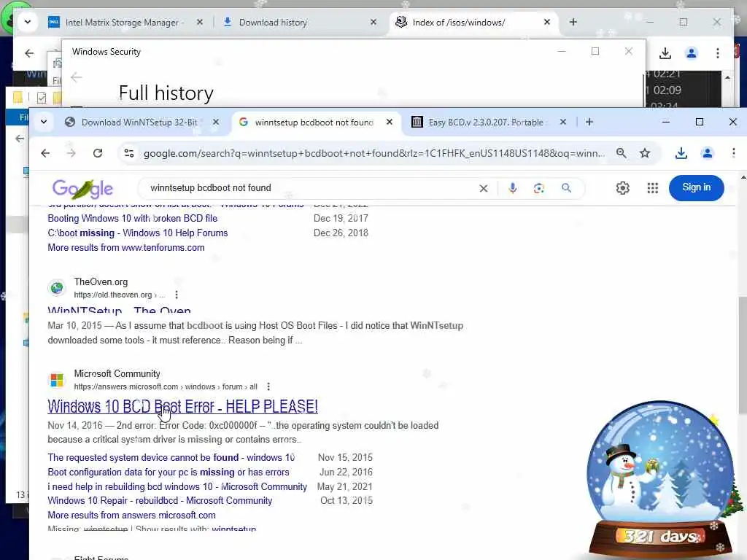Clear the Google search box text
The image size is (747, 560).
484,188
